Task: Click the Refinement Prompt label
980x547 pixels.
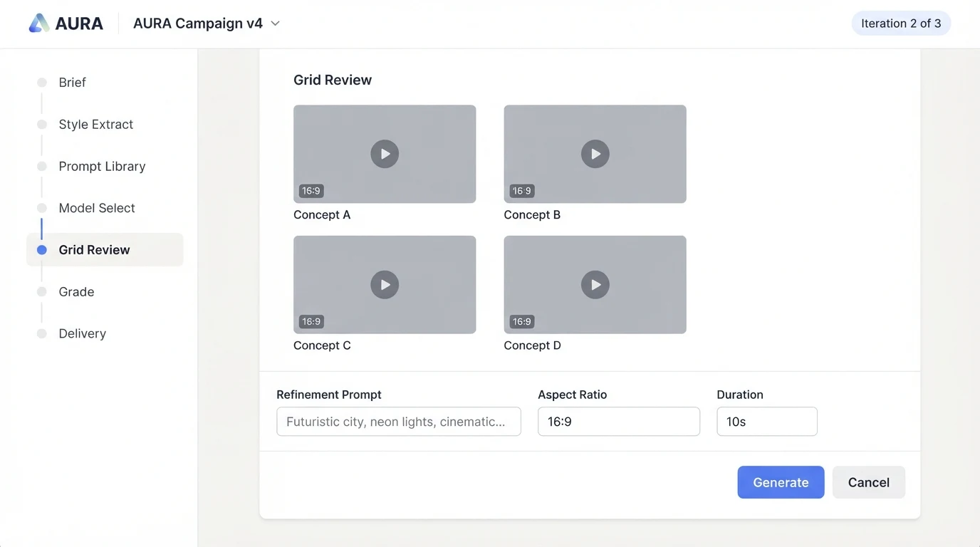Action: [329, 395]
